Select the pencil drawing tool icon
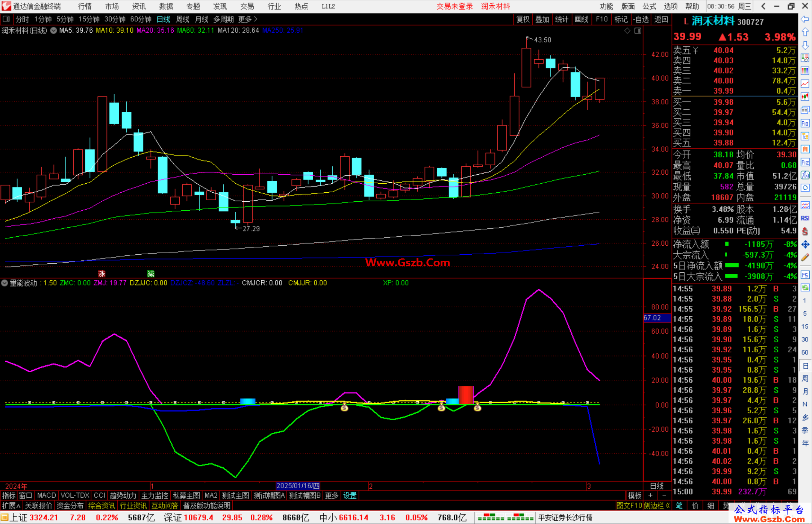The width and height of the screenshot is (812, 524). click(x=805, y=258)
